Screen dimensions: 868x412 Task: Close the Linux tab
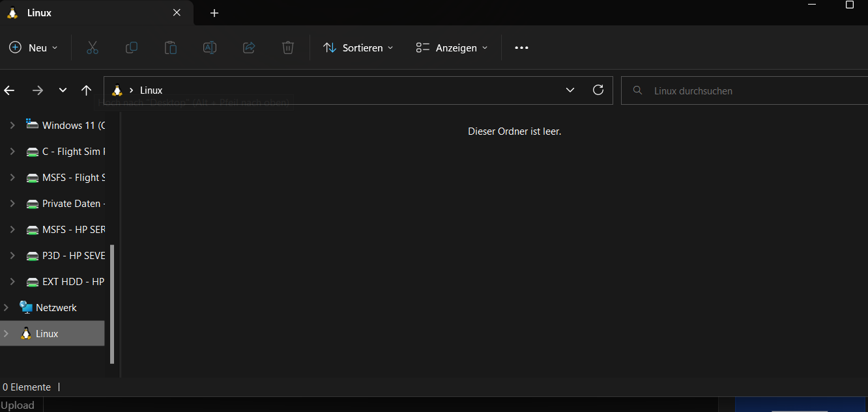pyautogui.click(x=177, y=13)
